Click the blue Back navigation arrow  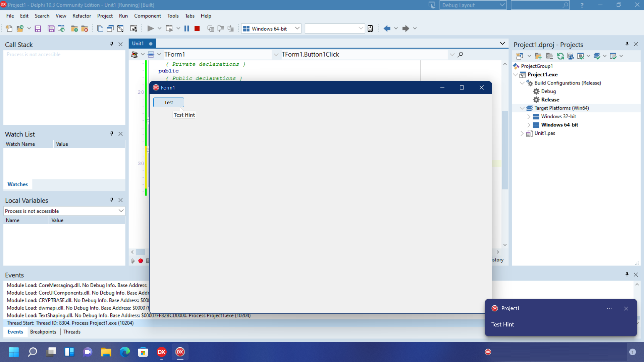(x=387, y=28)
